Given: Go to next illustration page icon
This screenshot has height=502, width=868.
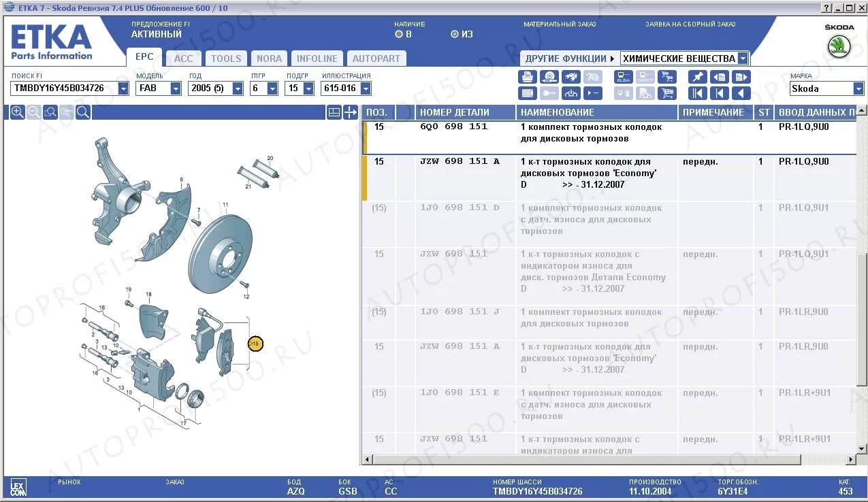Looking at the screenshot, I should (x=741, y=78).
